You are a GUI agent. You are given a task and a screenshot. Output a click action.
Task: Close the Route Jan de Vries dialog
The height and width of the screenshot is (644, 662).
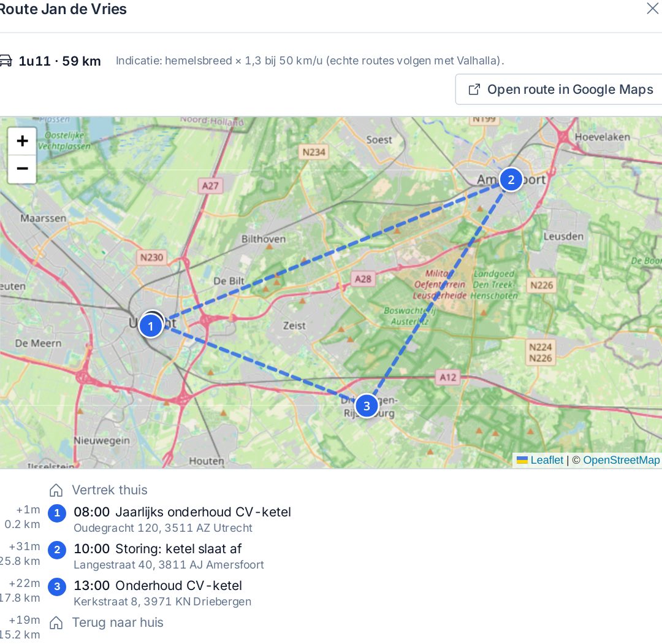(x=652, y=8)
